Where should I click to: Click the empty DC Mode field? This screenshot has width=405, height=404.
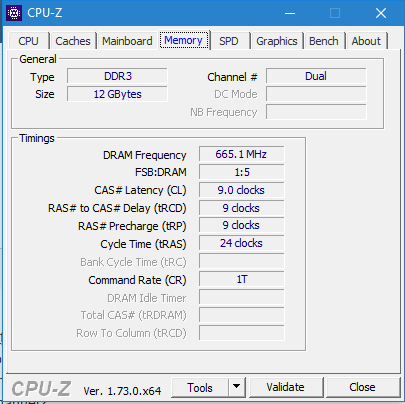click(x=316, y=94)
